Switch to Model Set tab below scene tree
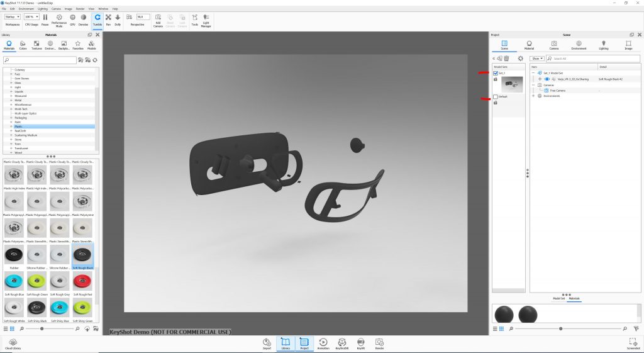This screenshot has width=644, height=353. (558, 298)
